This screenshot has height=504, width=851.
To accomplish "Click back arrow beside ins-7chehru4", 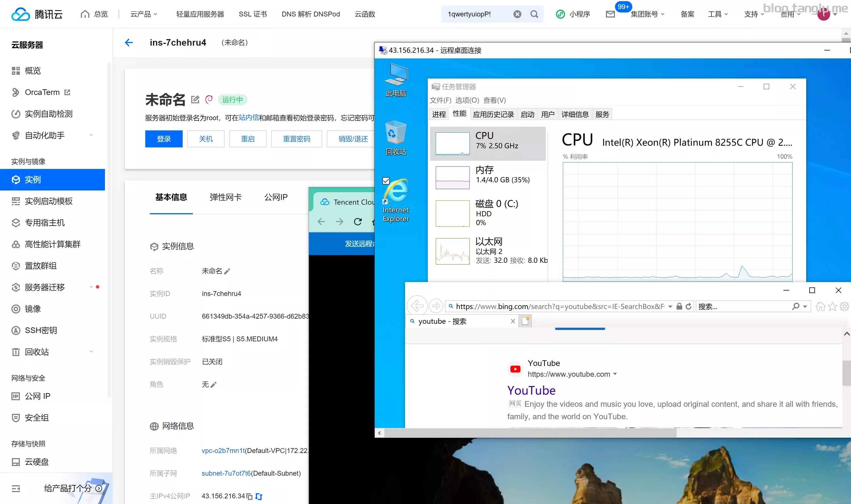I will [x=129, y=43].
